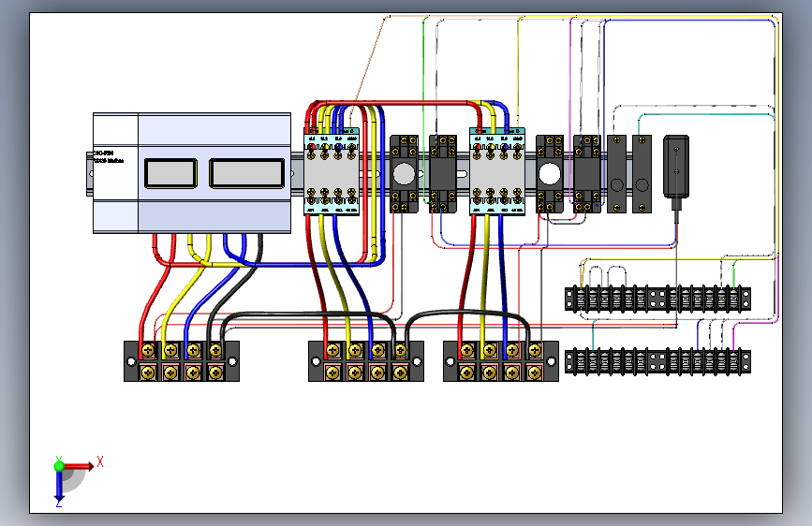Select the middle four-pole power terminal block
This screenshot has height=526, width=812.
tap(366, 361)
